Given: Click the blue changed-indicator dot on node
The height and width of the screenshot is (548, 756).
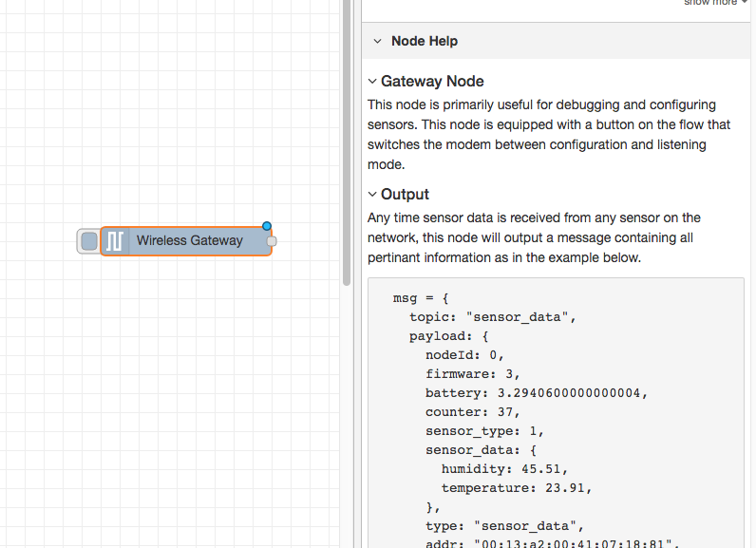Looking at the screenshot, I should pyautogui.click(x=267, y=226).
